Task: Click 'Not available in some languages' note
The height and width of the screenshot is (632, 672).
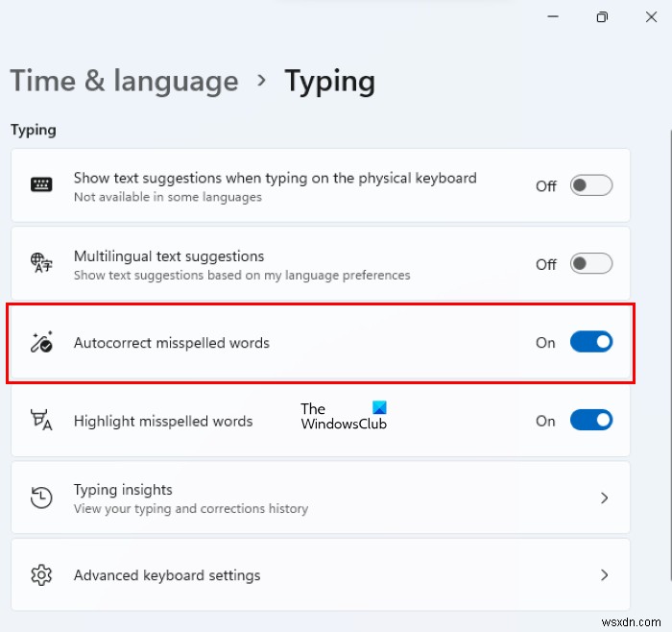Action: (168, 197)
